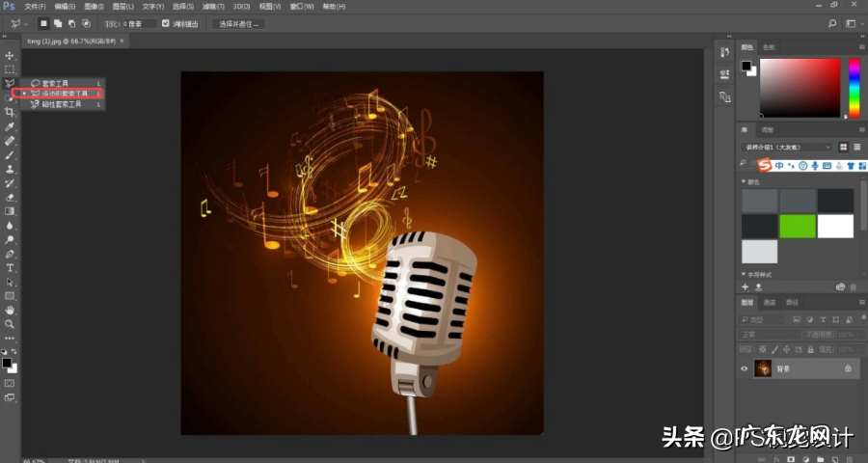
Task: Expand the 字符样式 section triangle
Action: (x=744, y=274)
